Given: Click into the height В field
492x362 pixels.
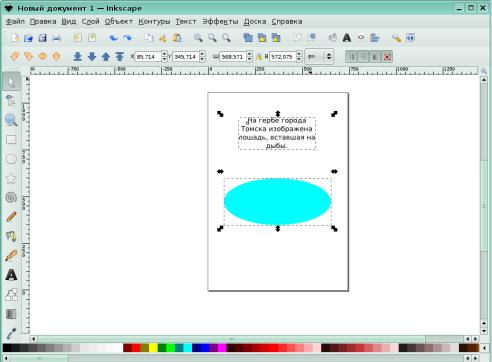Looking at the screenshot, I should pyautogui.click(x=283, y=57).
